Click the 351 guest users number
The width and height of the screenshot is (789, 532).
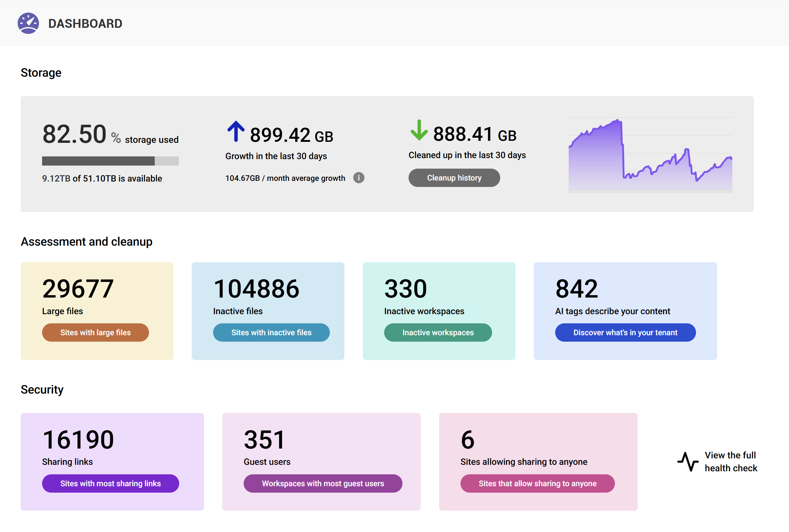tap(264, 440)
